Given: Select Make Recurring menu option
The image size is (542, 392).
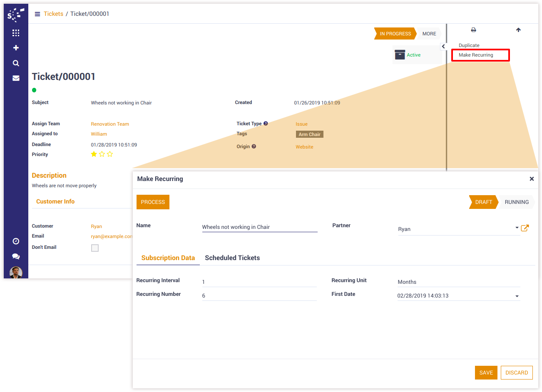Looking at the screenshot, I should tap(476, 55).
